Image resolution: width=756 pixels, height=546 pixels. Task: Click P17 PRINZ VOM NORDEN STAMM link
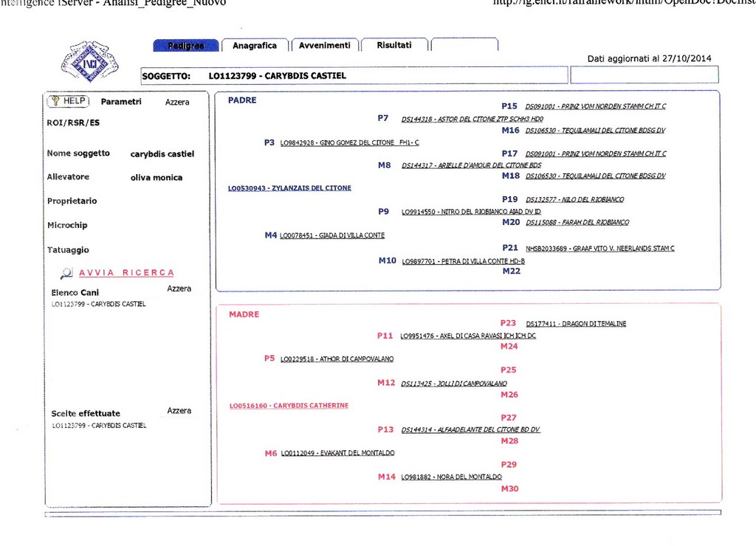[596, 153]
